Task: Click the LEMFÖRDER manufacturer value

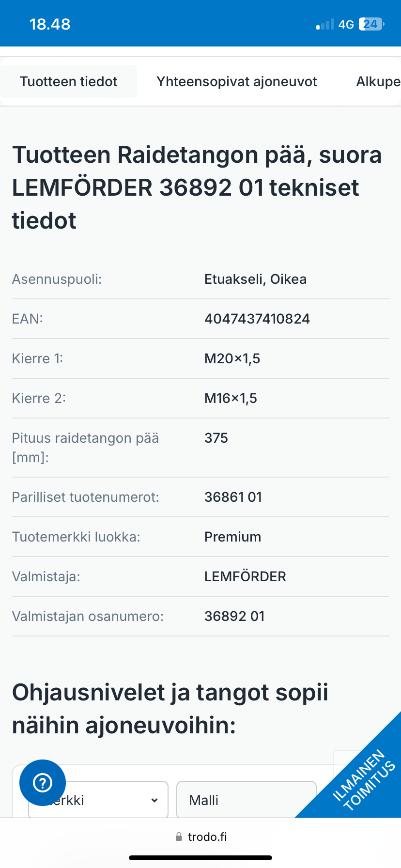Action: [x=245, y=576]
